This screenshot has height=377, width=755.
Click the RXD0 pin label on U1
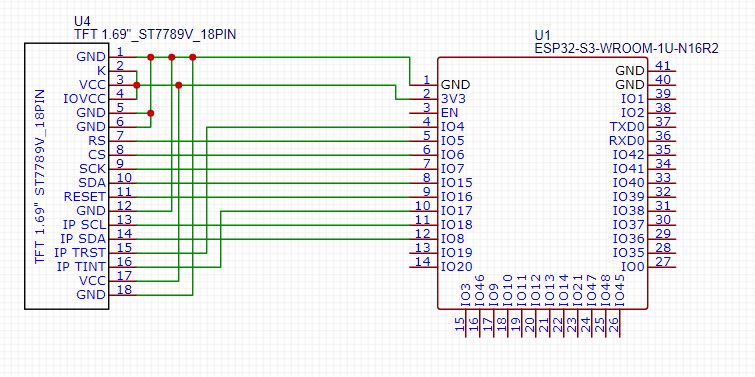tap(626, 141)
